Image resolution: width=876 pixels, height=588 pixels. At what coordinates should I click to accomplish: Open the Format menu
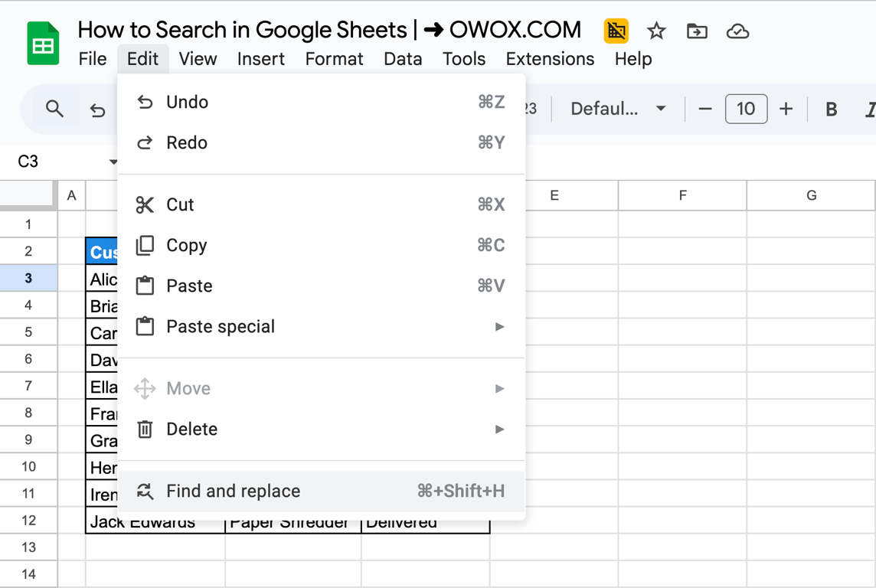(334, 59)
